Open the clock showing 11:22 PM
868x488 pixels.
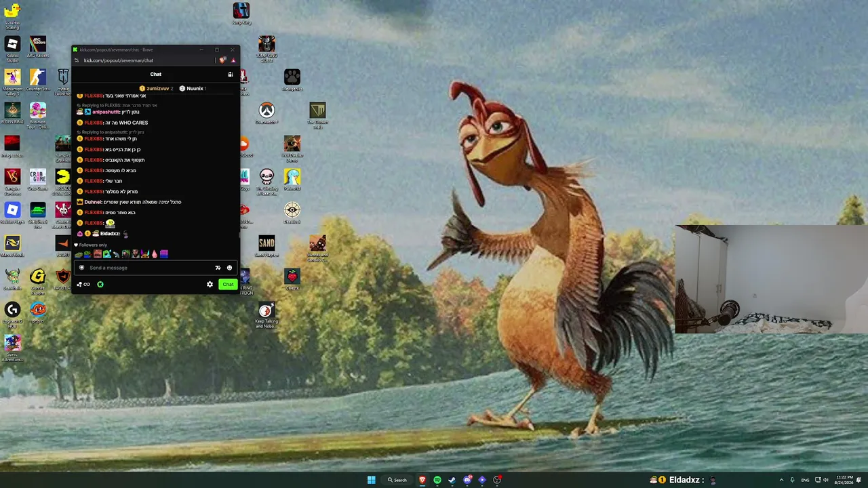coord(845,480)
